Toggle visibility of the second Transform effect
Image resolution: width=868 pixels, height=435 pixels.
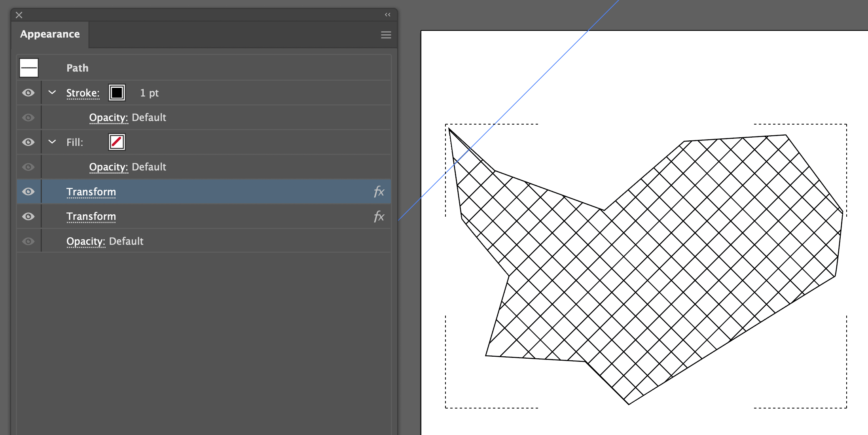point(28,216)
